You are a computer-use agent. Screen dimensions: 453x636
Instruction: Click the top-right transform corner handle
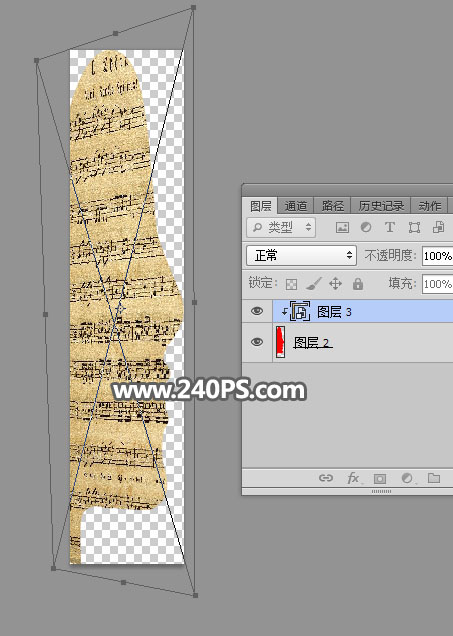tap(193, 7)
